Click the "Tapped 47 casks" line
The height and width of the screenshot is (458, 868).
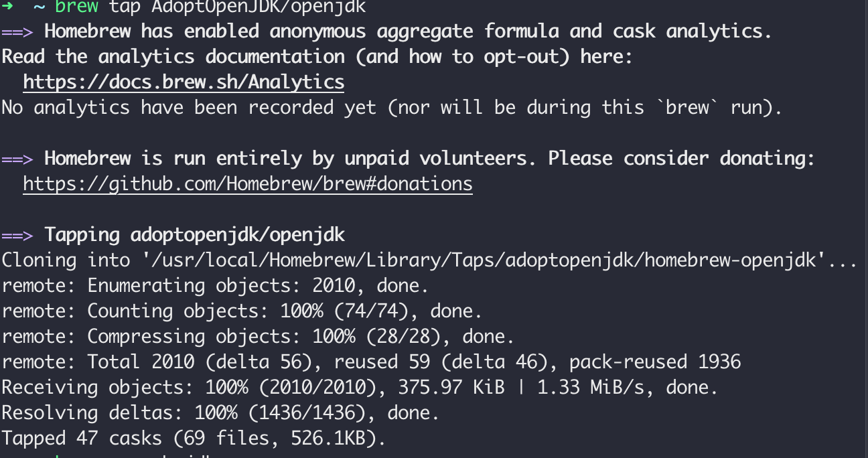pyautogui.click(x=194, y=439)
